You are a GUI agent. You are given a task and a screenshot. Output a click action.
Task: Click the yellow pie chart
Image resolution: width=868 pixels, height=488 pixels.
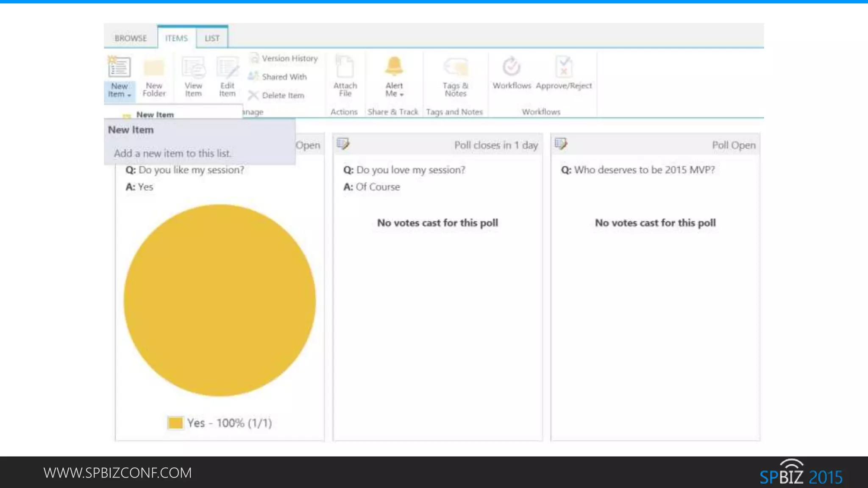pos(220,300)
